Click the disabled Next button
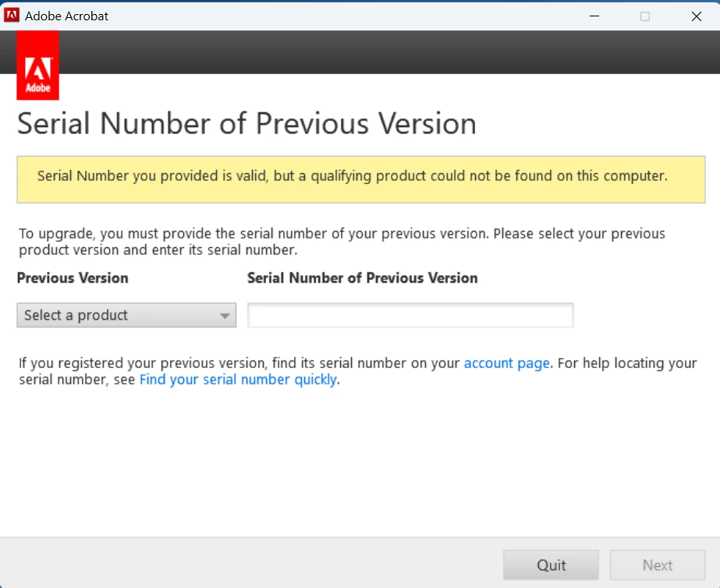 [658, 565]
